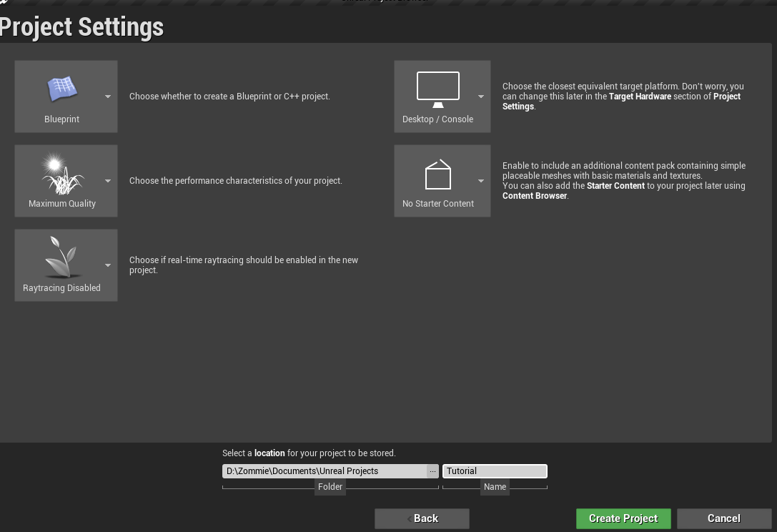Click the Blueprint grid icon

[x=62, y=89]
